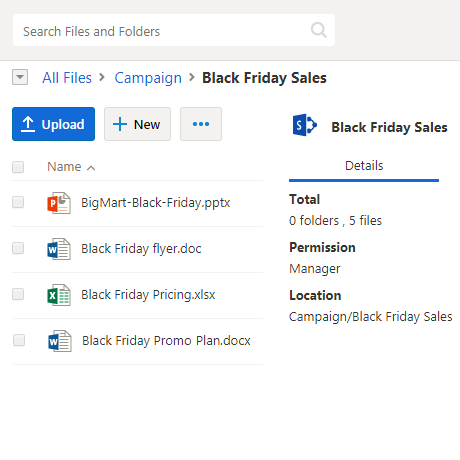Click the Excel icon for Black Friday Pricing.xlsx
Screen dimensions: 460x460
[59, 295]
